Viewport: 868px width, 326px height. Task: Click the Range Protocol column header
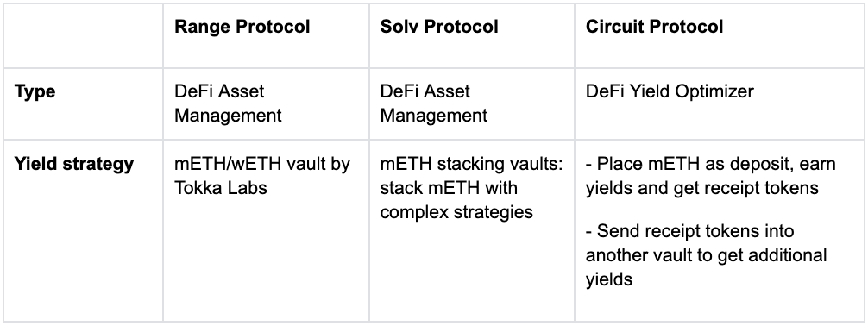[242, 27]
